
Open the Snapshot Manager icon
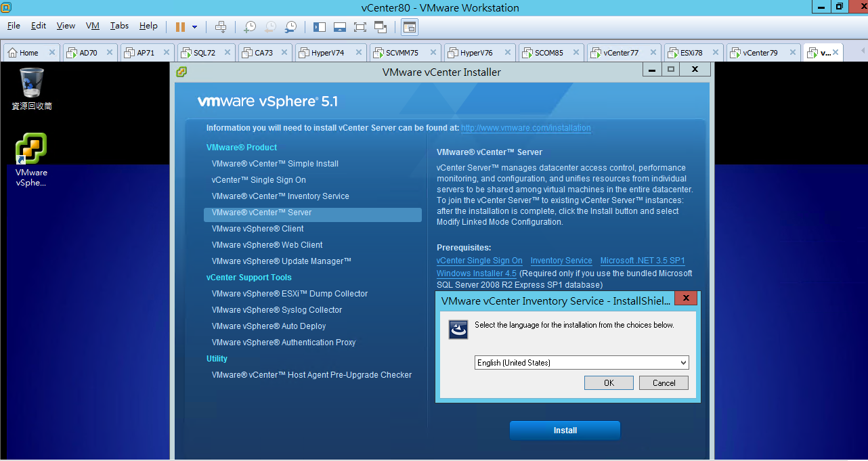290,27
